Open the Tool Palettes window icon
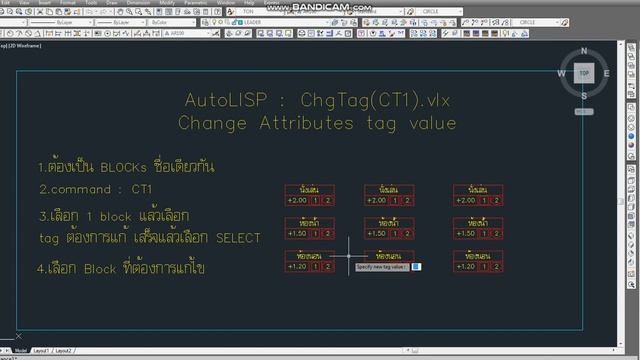Viewport: 640px width, 360px height. pos(178,12)
